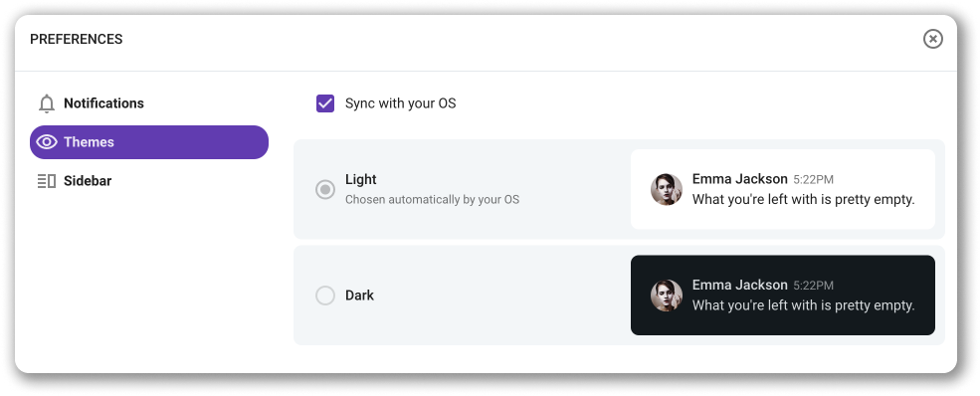
Task: Close the Preferences dialog with X
Action: click(x=932, y=39)
